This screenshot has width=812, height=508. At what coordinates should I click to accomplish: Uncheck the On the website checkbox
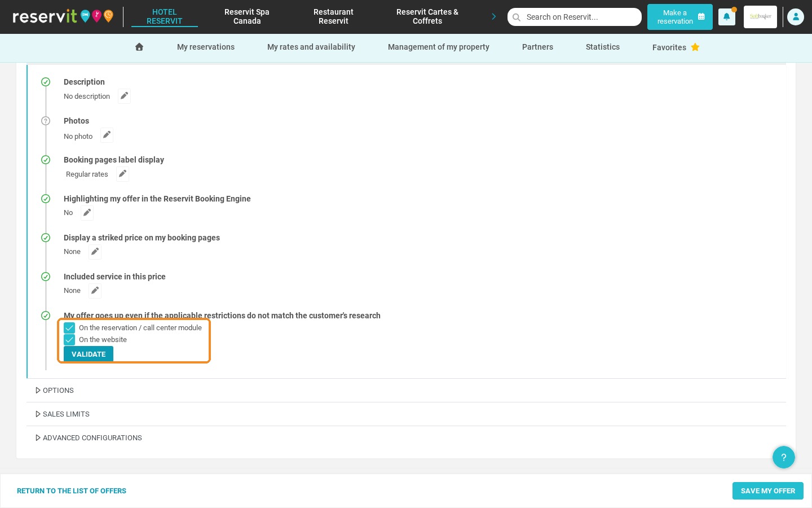[x=69, y=340]
